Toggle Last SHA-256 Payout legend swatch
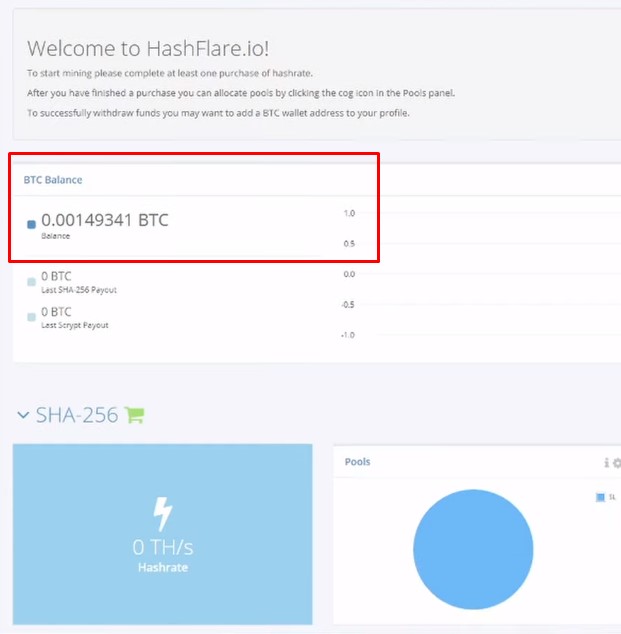The image size is (621, 634). pyautogui.click(x=31, y=282)
